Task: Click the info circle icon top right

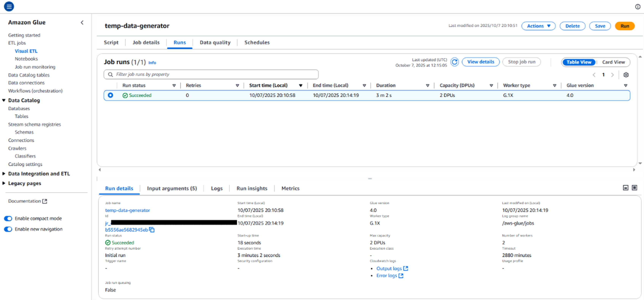Action: [638, 7]
